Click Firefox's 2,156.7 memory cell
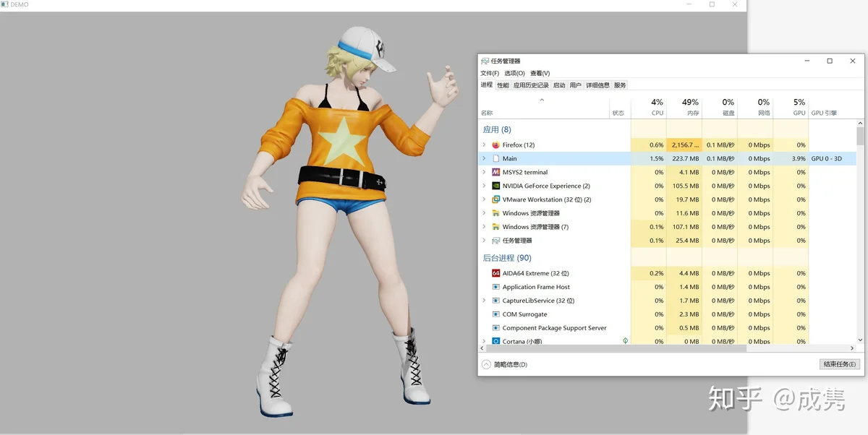 [x=684, y=145]
